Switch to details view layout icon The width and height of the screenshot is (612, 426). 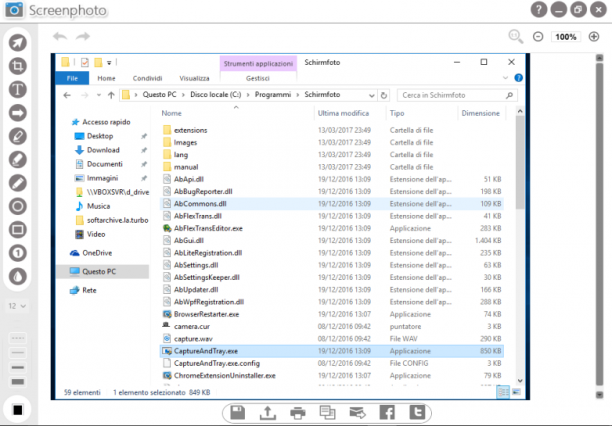503,392
